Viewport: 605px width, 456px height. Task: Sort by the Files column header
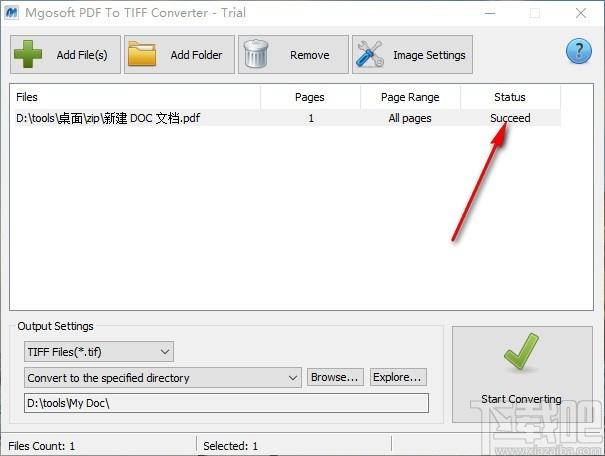(x=135, y=97)
